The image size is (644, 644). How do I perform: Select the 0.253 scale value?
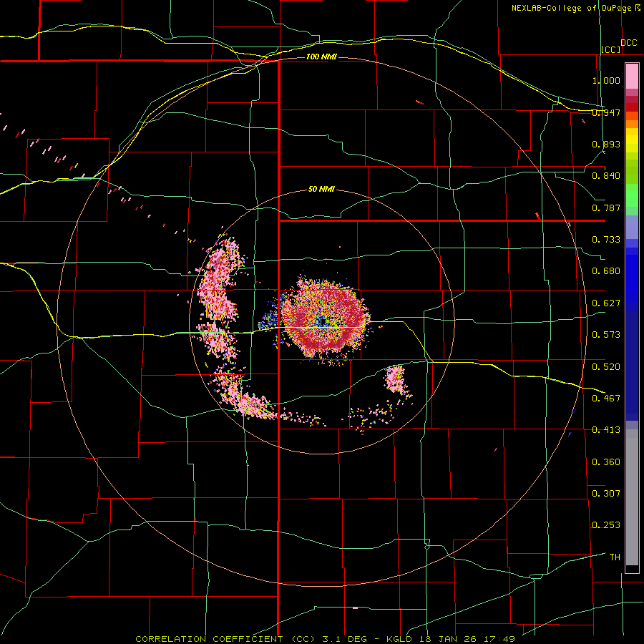606,525
